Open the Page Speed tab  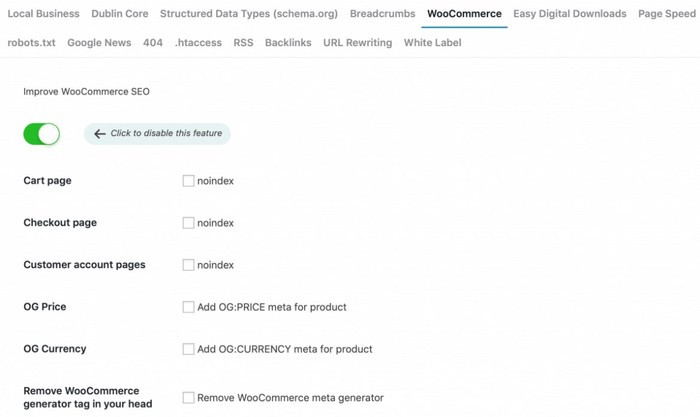668,14
